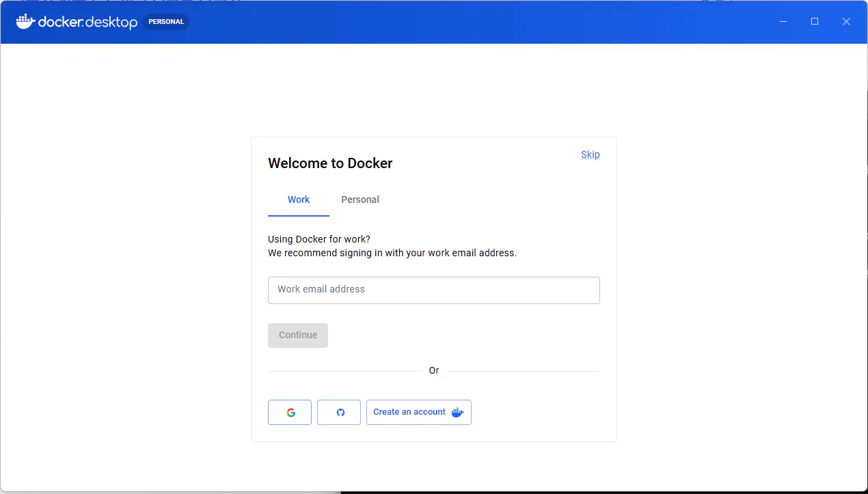Screen dimensions: 868x494
Task: Click the text 'Using Docker for work?'
Action: pos(319,239)
